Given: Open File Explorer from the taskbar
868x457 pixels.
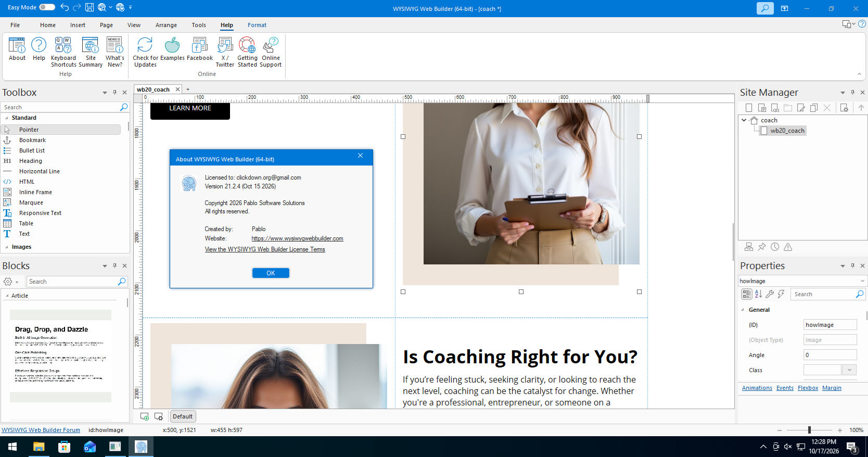Looking at the screenshot, I should 39,447.
